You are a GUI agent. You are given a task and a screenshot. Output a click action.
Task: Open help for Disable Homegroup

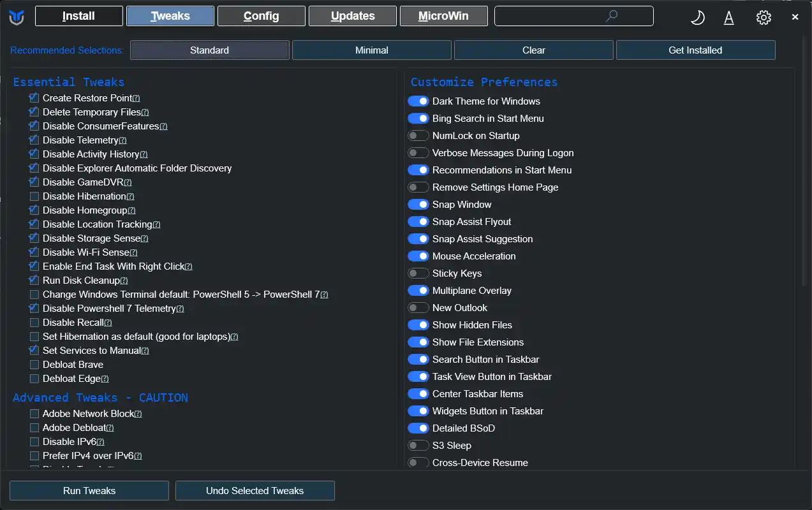point(131,210)
